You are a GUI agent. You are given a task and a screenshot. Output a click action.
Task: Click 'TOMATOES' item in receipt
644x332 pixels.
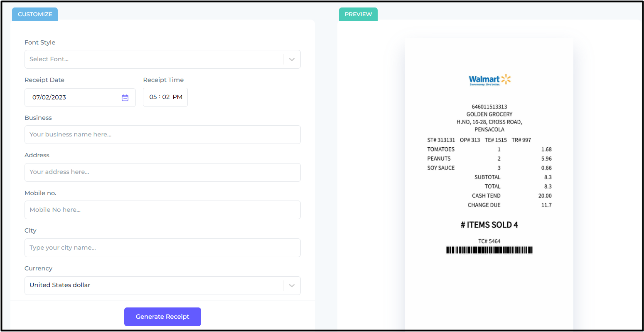tap(441, 149)
